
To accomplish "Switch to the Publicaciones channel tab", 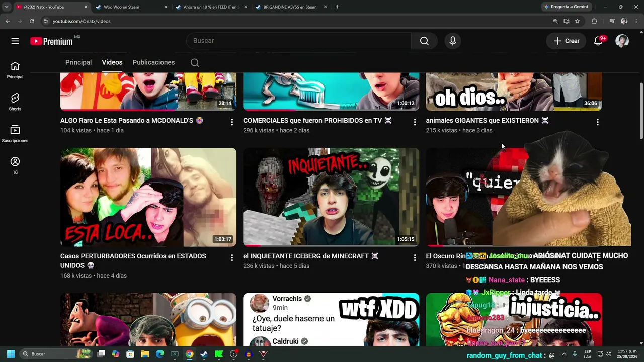I will [153, 62].
